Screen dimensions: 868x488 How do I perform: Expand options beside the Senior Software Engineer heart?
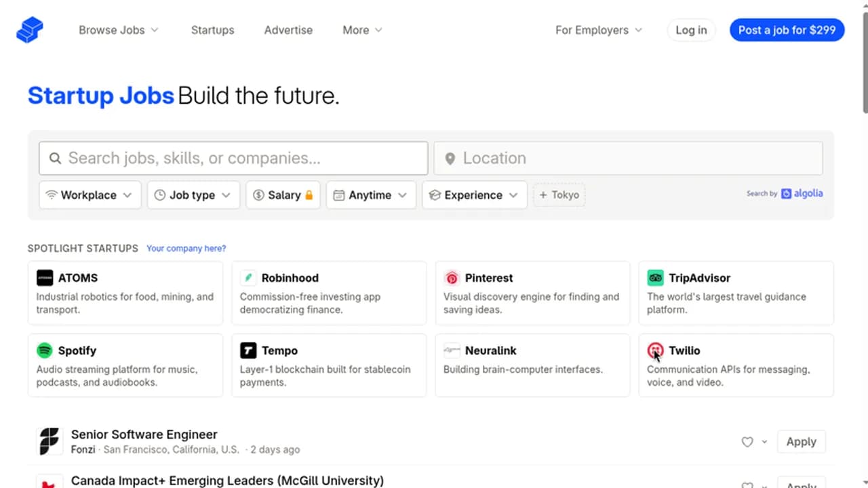(x=764, y=442)
